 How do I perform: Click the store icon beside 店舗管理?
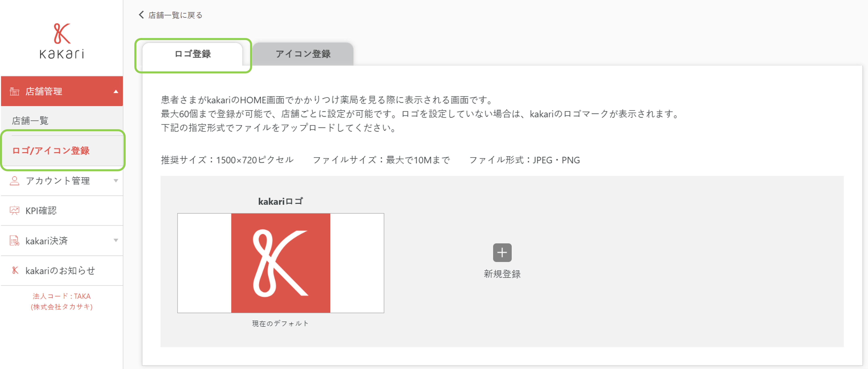(15, 91)
